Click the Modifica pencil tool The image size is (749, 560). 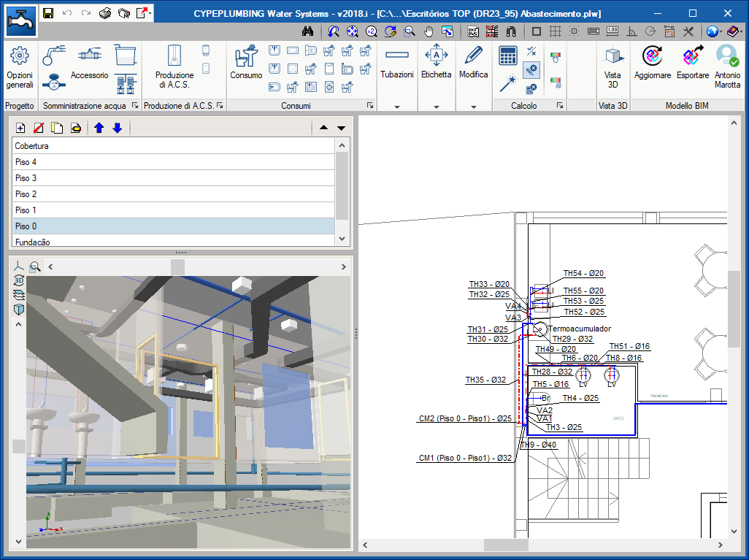click(x=473, y=62)
